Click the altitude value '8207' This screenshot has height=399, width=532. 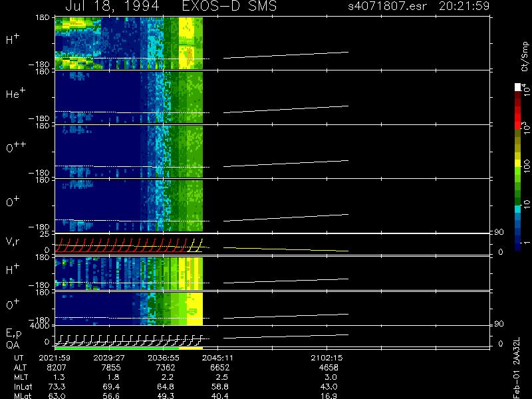pyautogui.click(x=57, y=368)
